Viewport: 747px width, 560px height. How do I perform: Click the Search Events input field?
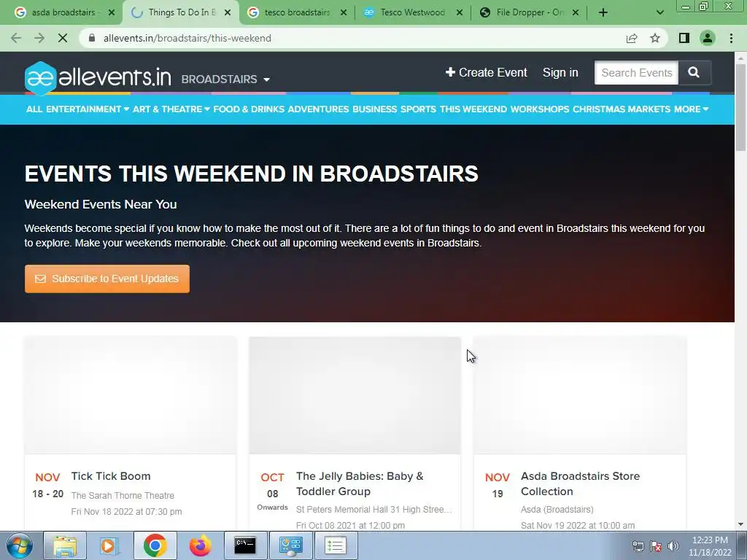[636, 72]
